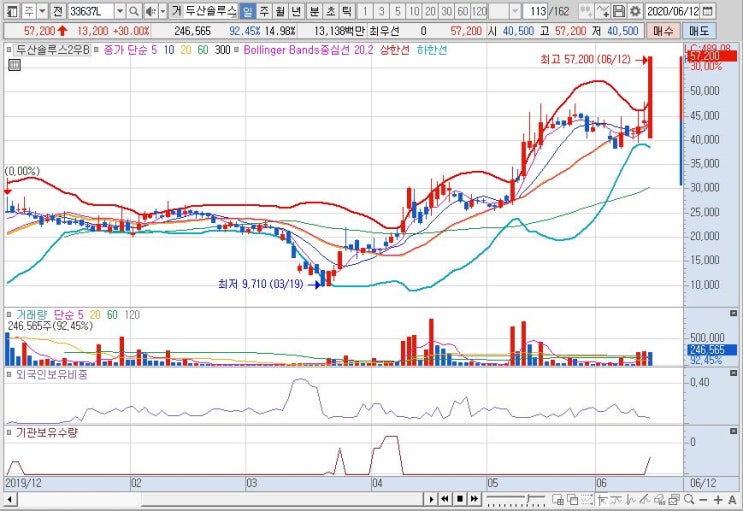Click the 'A' auto-fit icon
743x511 pixels.
click(732, 500)
